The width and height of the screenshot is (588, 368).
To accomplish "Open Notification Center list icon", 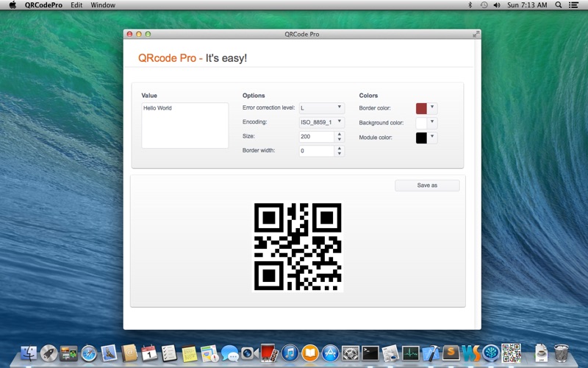I will click(573, 5).
